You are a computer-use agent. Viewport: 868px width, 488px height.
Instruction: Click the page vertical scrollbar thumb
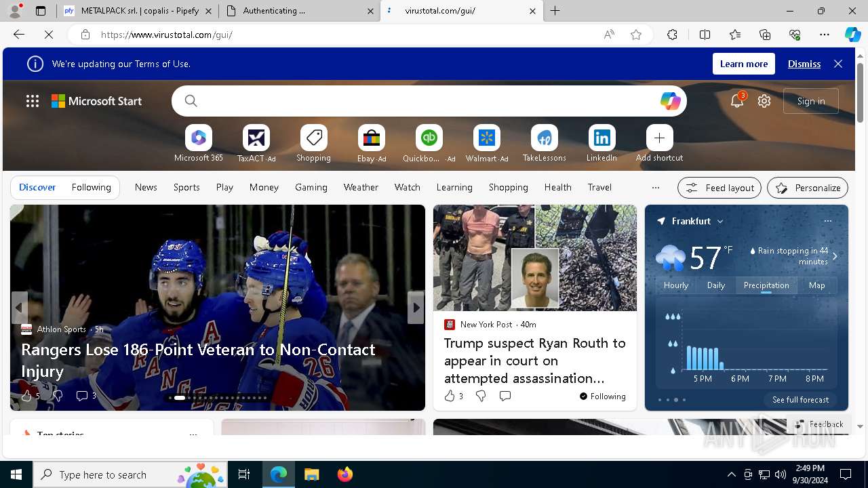861,93
